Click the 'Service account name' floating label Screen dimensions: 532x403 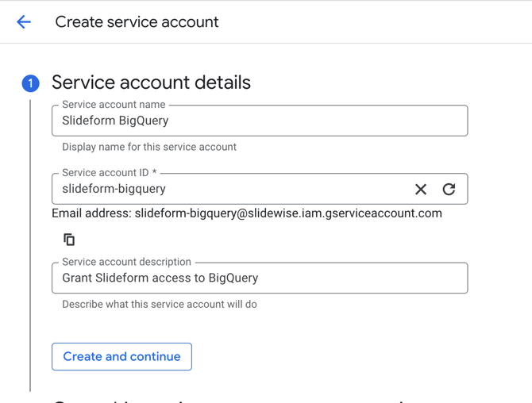coord(114,105)
